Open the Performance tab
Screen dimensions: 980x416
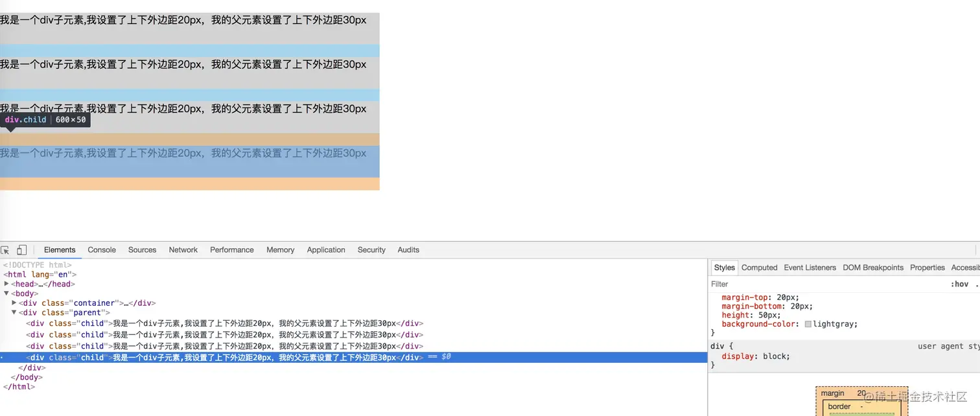232,250
